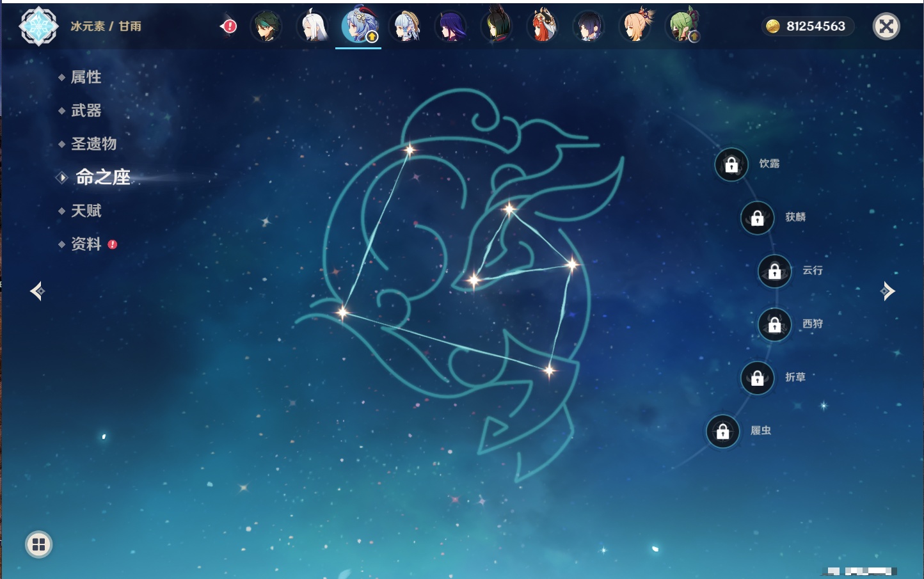
Task: Select the dark character with red horns portrait
Action: tap(497, 26)
